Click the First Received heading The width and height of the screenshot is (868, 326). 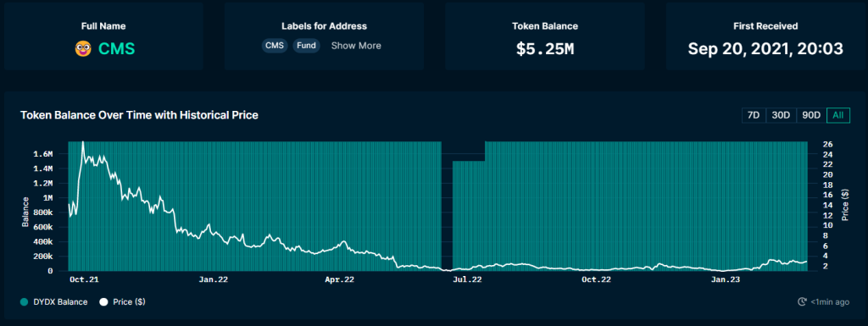point(765,26)
